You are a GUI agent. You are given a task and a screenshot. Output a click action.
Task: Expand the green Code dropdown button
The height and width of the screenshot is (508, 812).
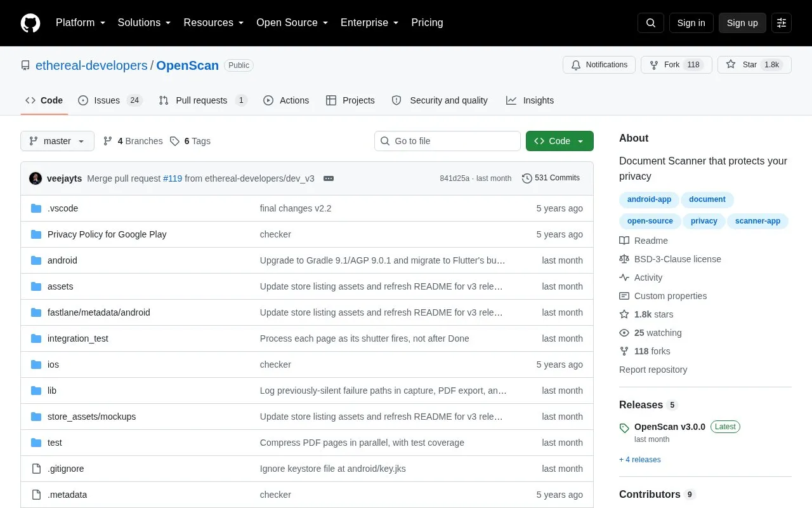(560, 141)
